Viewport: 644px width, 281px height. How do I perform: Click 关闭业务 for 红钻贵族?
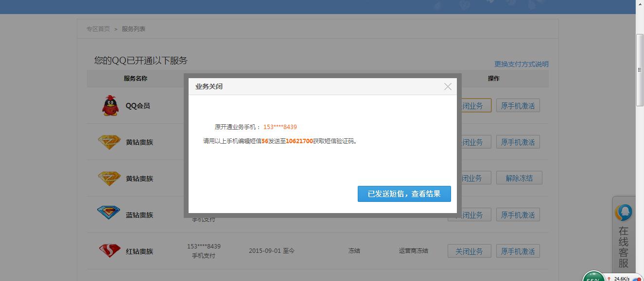[469, 251]
